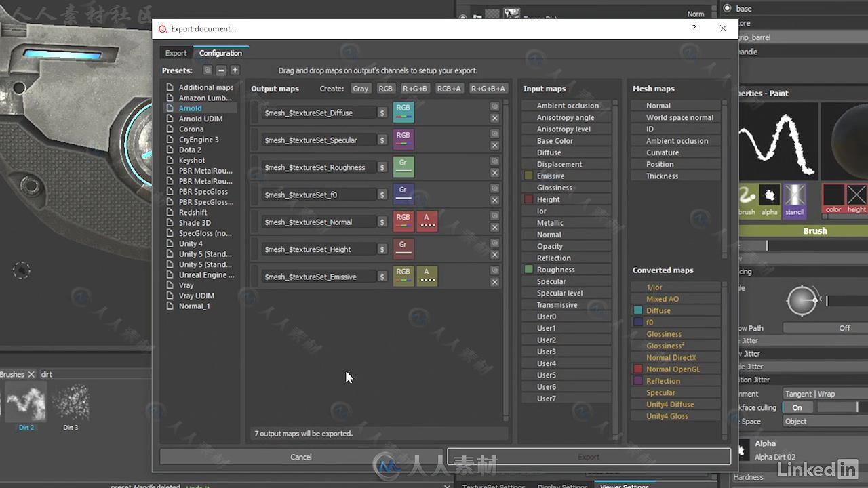868x488 pixels.
Task: Open settings icon of Specular output map
Action: pyautogui.click(x=495, y=134)
